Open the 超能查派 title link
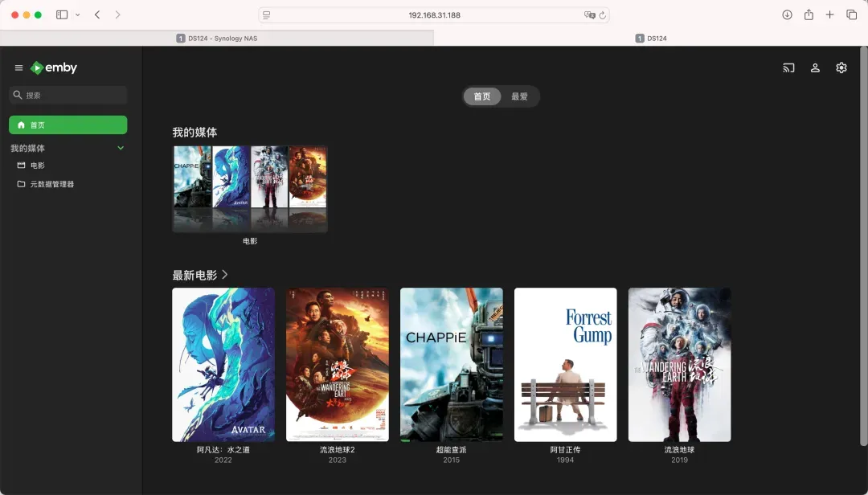The height and width of the screenshot is (495, 868). [x=451, y=449]
